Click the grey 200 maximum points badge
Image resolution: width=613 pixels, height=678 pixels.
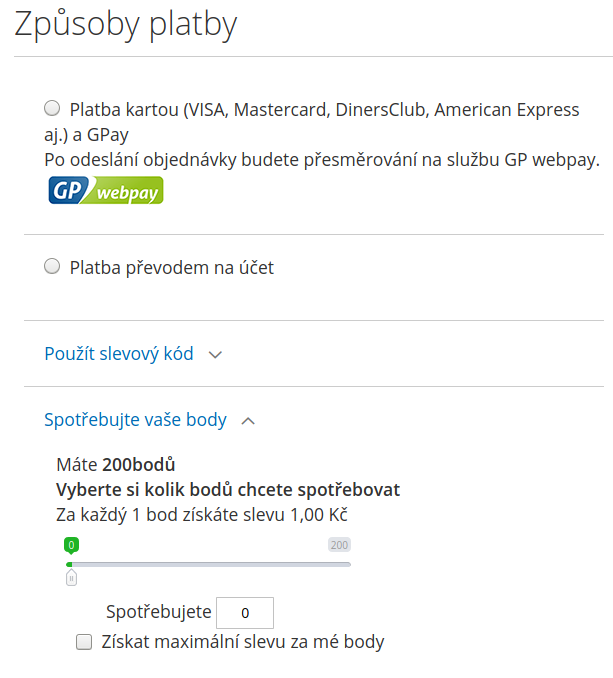click(339, 545)
